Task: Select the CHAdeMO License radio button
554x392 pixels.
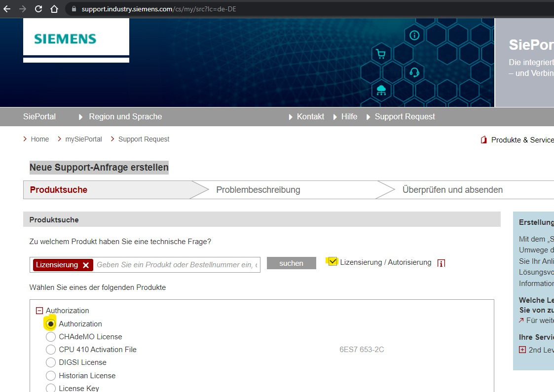Action: point(50,337)
